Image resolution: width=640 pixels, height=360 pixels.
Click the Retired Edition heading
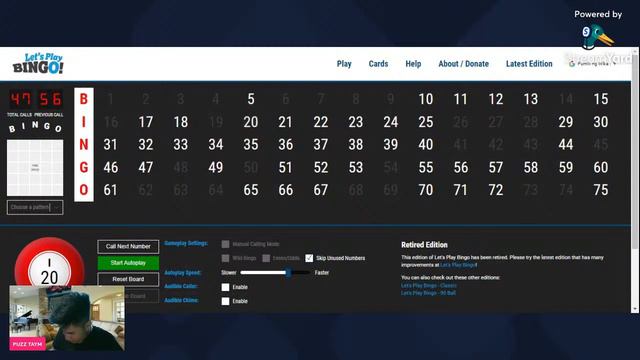(424, 245)
